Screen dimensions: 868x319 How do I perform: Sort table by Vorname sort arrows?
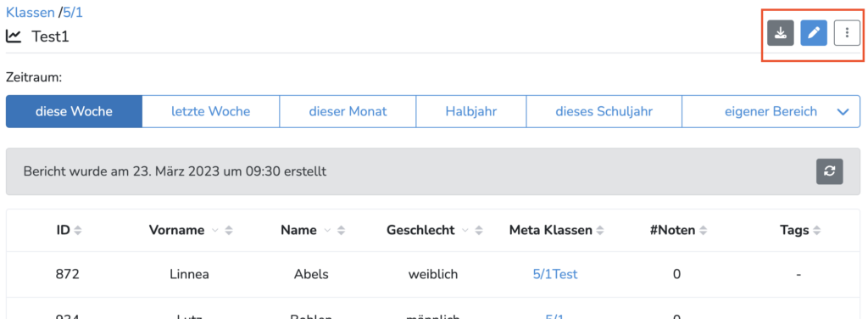(x=229, y=231)
